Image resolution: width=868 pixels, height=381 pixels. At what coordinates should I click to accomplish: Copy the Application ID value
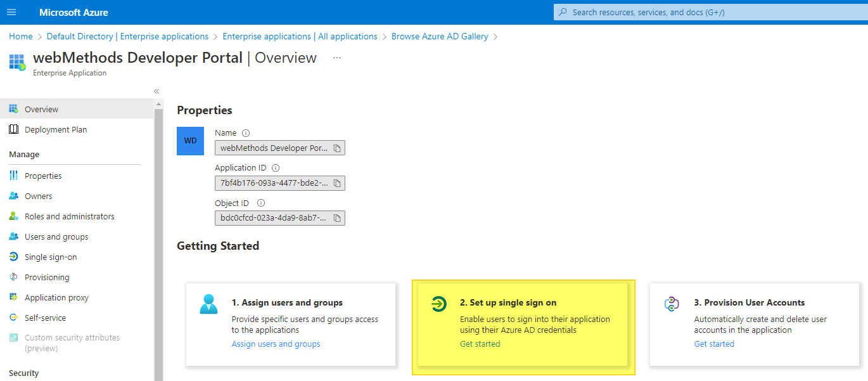click(x=338, y=183)
